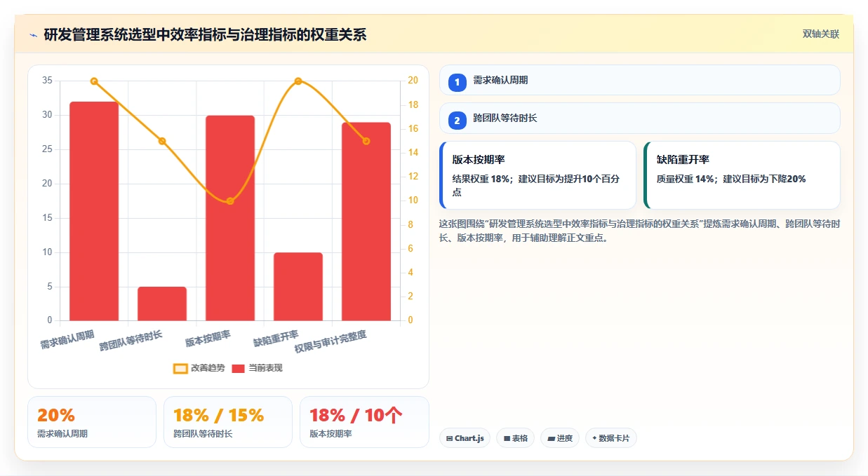Click the lightning icon beside the title
The height and width of the screenshot is (476, 868).
(33, 35)
